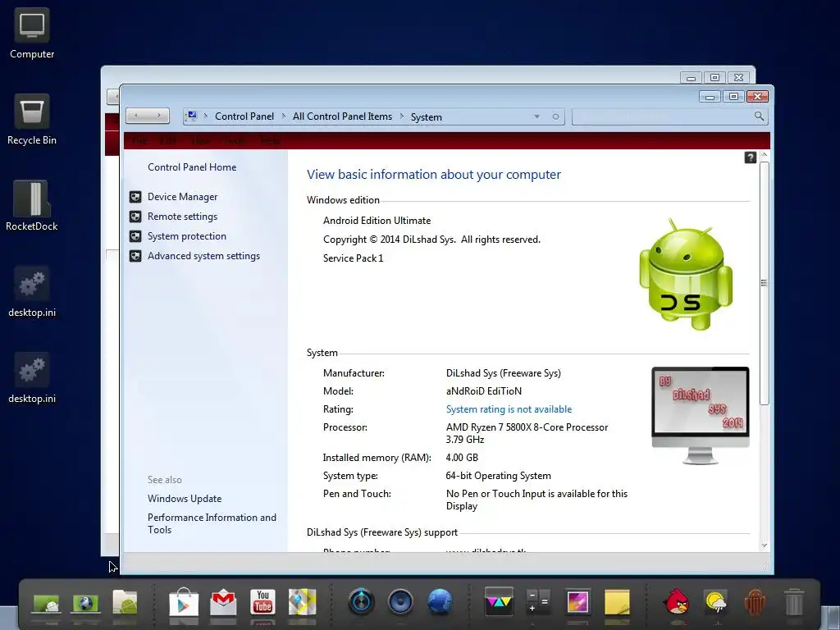840x630 pixels.
Task: Open the Tools menu
Action: (235, 141)
